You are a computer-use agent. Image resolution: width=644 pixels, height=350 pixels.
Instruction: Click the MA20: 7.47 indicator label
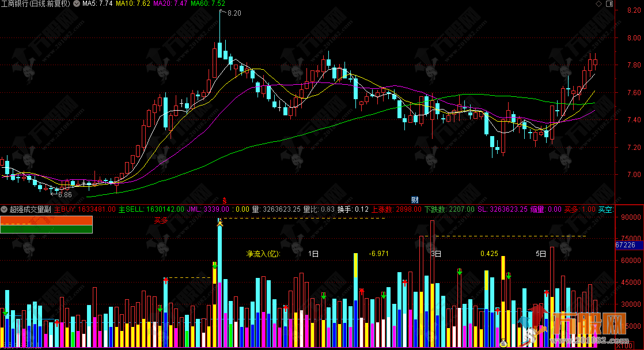pyautogui.click(x=171, y=3)
